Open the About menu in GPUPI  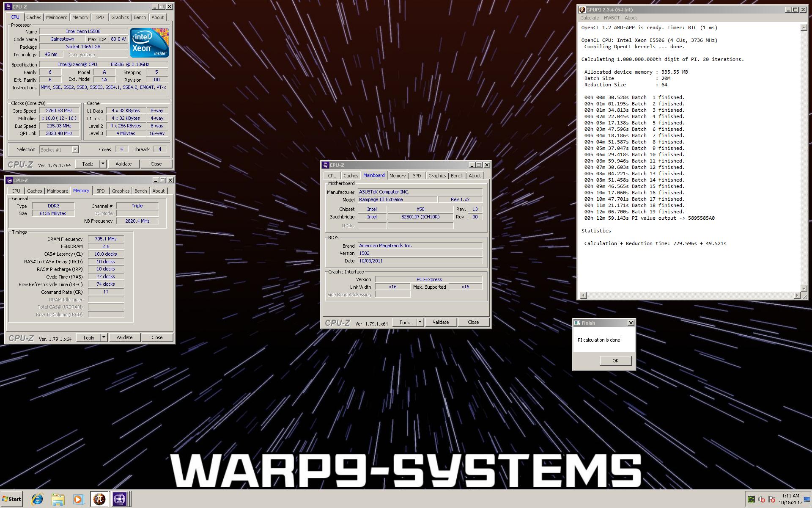pyautogui.click(x=631, y=18)
